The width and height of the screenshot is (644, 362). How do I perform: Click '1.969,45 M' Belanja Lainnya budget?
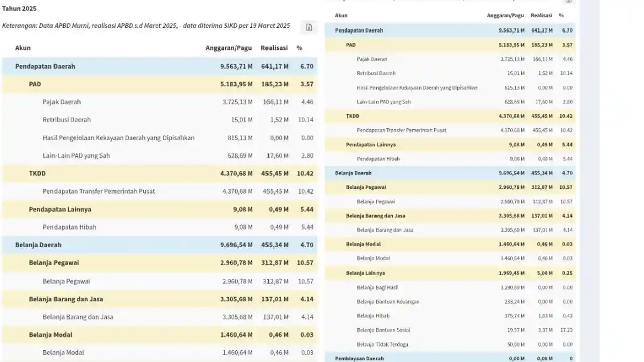(x=511, y=273)
